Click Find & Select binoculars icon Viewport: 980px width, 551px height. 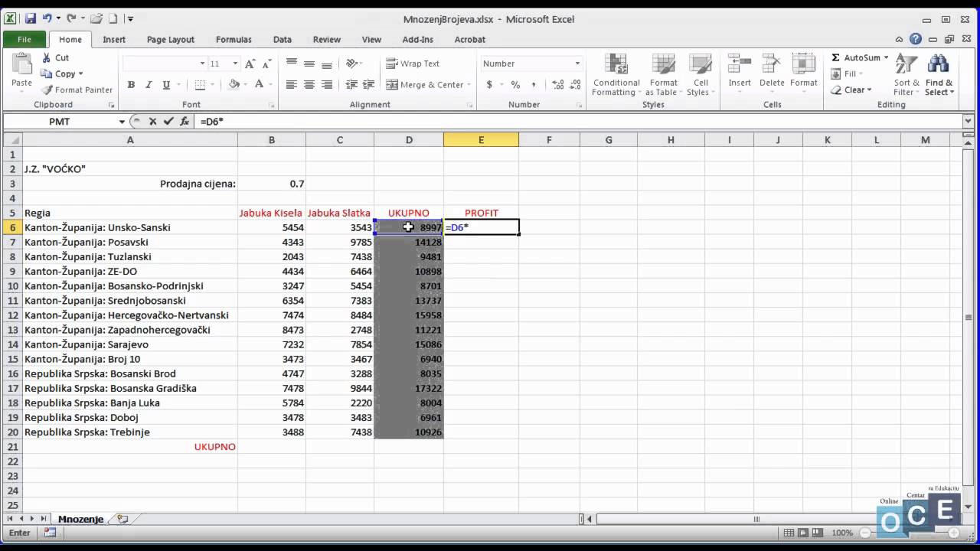(939, 64)
